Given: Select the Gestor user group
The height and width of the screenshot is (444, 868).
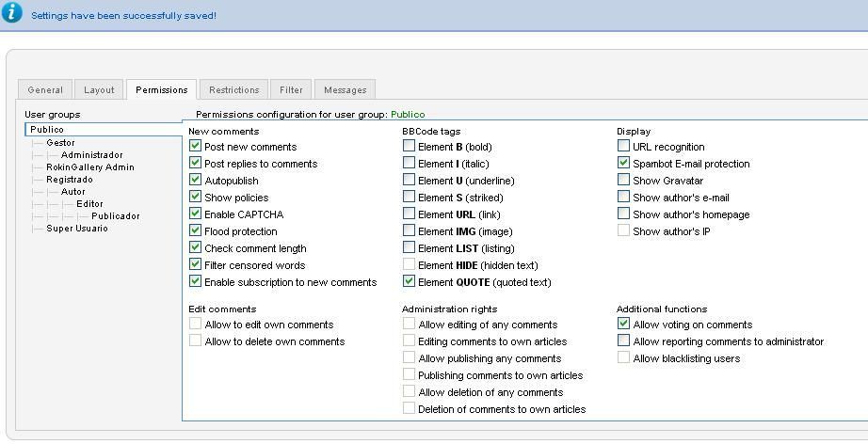Looking at the screenshot, I should tap(60, 143).
